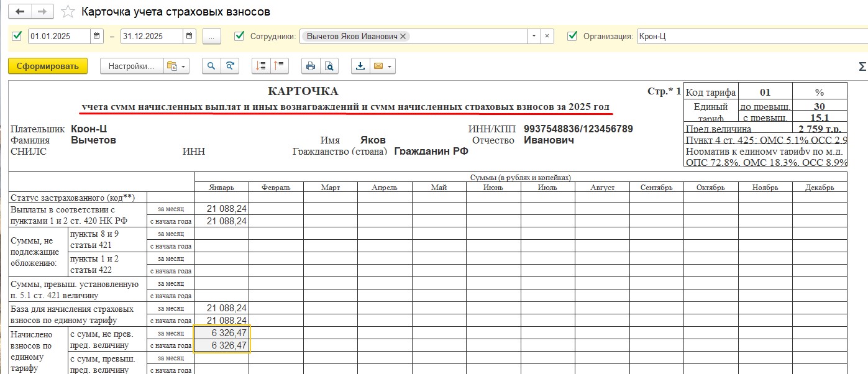Toggle the Сотрудники filter checkbox
Viewport: 868px width, 374px height.
coord(239,36)
